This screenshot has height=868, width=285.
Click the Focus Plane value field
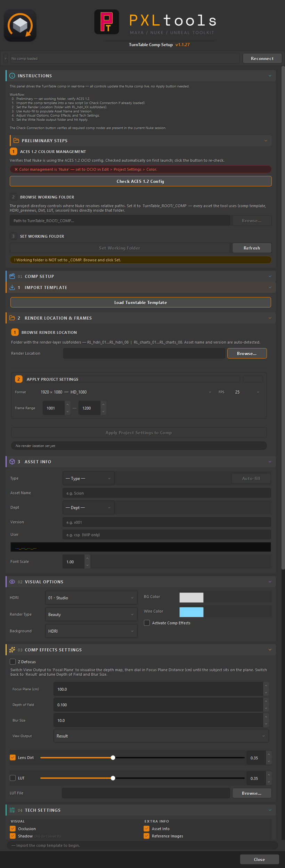[x=158, y=689]
